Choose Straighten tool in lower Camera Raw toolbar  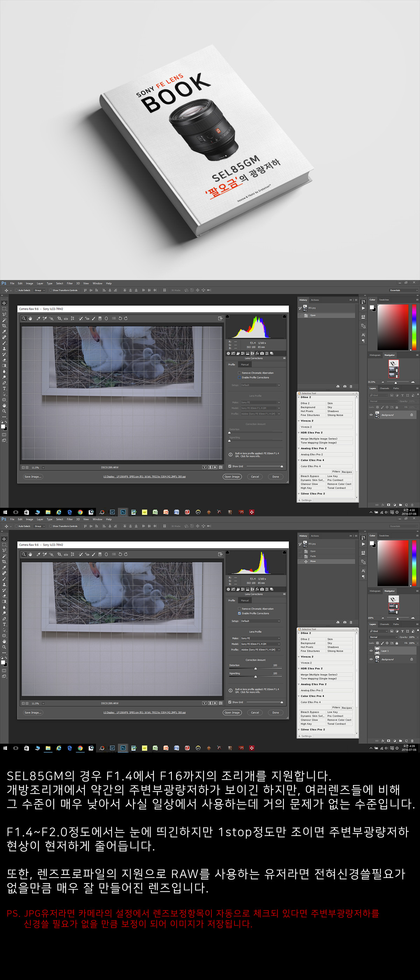tap(66, 554)
